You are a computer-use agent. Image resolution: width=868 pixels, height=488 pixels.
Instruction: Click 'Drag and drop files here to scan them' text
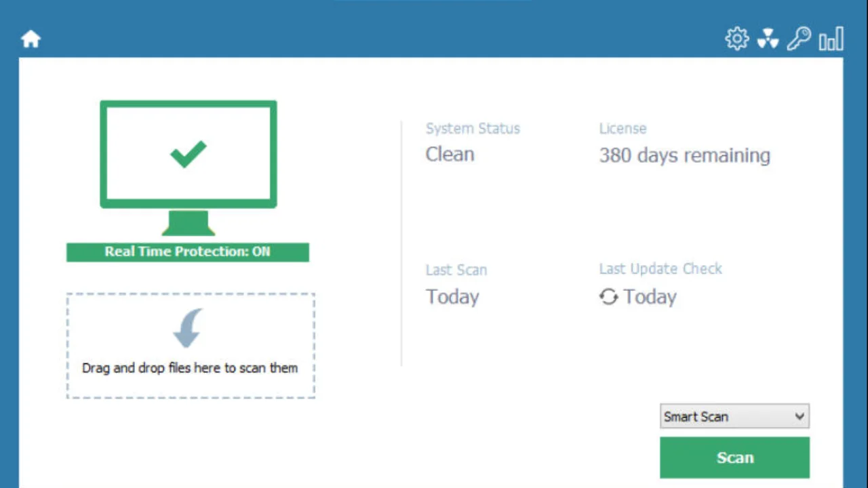click(190, 368)
